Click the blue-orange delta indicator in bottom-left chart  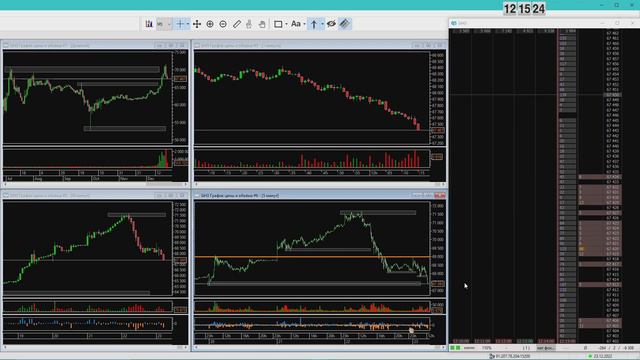click(88, 324)
